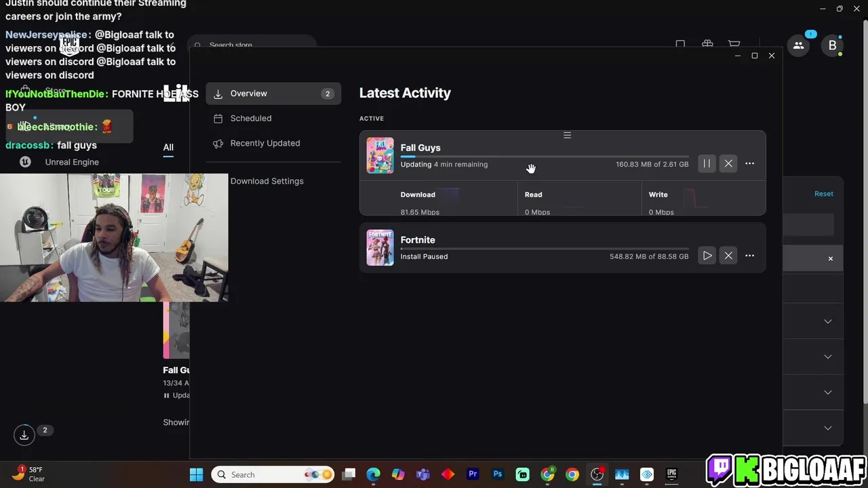Image resolution: width=868 pixels, height=488 pixels.
Task: Click the 81.65 Mbps download speed
Action: (x=420, y=212)
